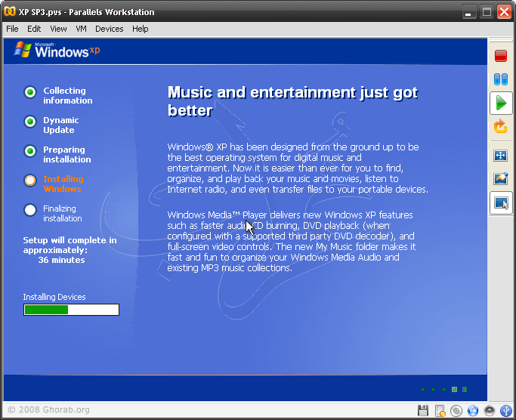The image size is (516, 420).
Task: Click the 'Music and entertainment just got better' heading
Action: (x=293, y=101)
